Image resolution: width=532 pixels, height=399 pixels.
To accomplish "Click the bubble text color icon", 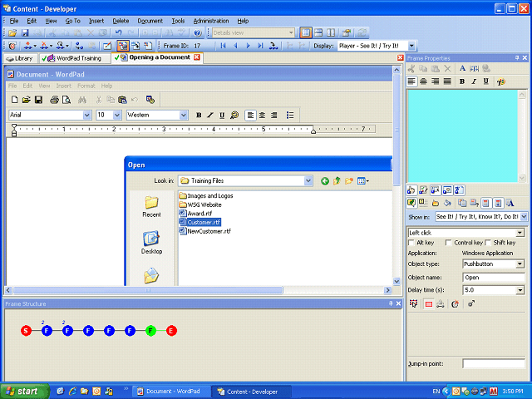I will coord(501,81).
